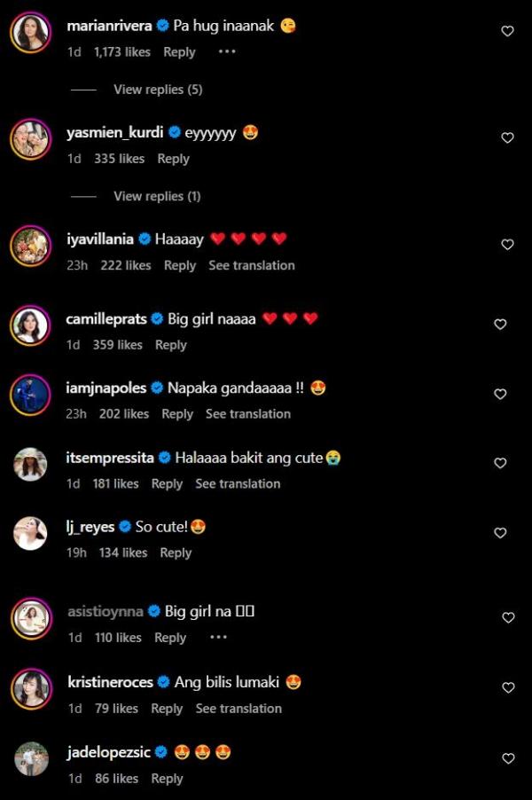The image size is (532, 800).
Task: Open more options on marianrivera's comment
Action: (x=227, y=51)
